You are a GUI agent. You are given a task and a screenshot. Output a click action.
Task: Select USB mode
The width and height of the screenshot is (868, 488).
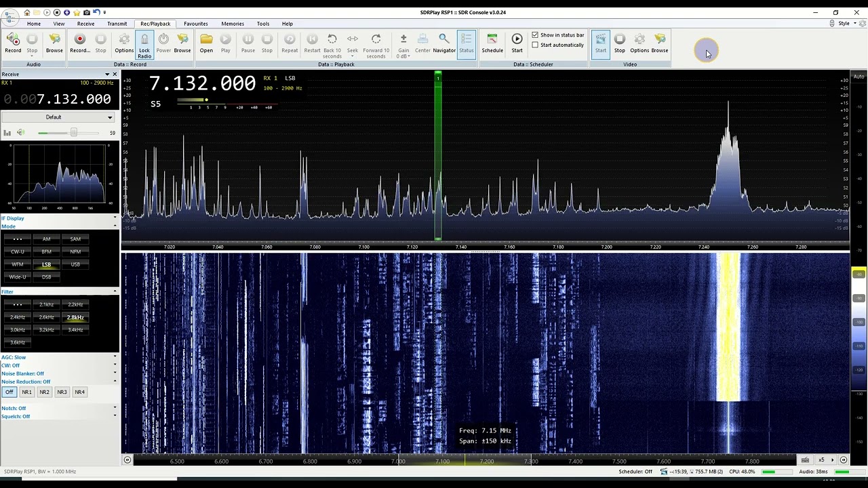point(75,264)
